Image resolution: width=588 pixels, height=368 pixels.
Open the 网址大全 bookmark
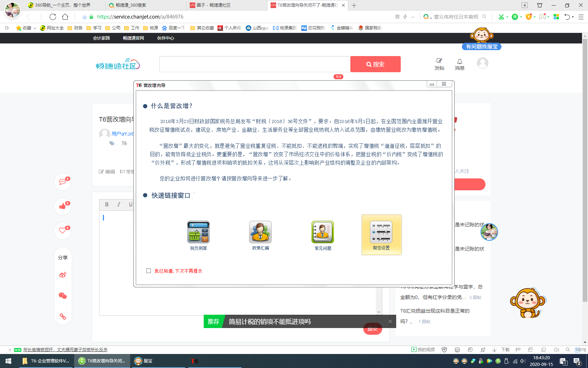(x=52, y=28)
